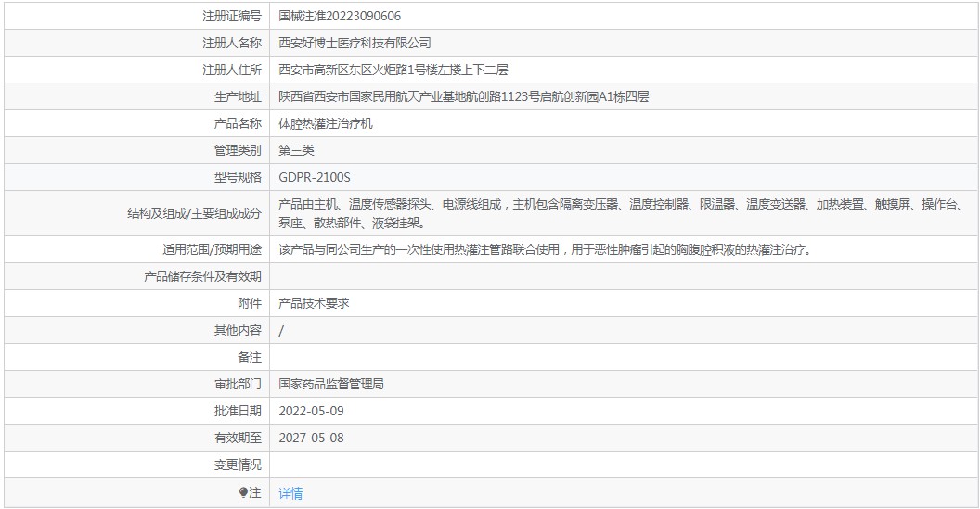This screenshot has width=980, height=509.
Task: Select attachment value 产品技术要求
Action: point(314,303)
